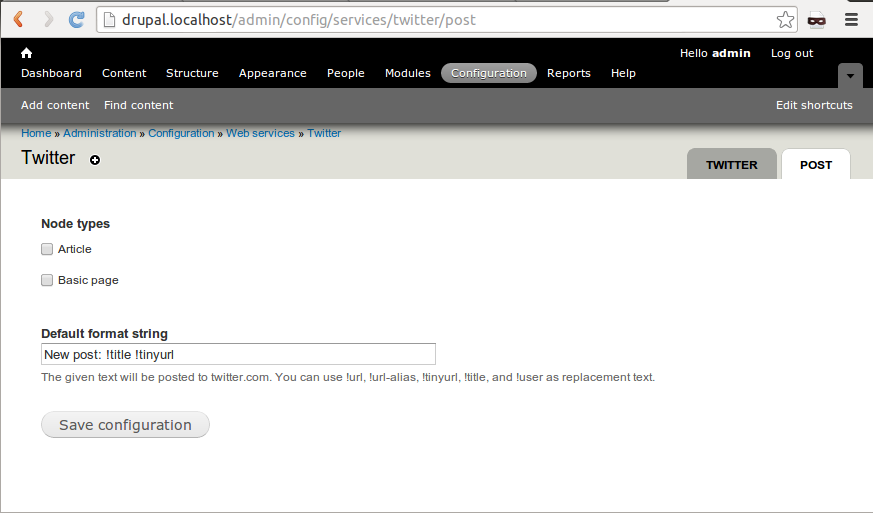Viewport: 873px width, 513px height.
Task: Open the Web services breadcrumb link
Action: tap(260, 133)
